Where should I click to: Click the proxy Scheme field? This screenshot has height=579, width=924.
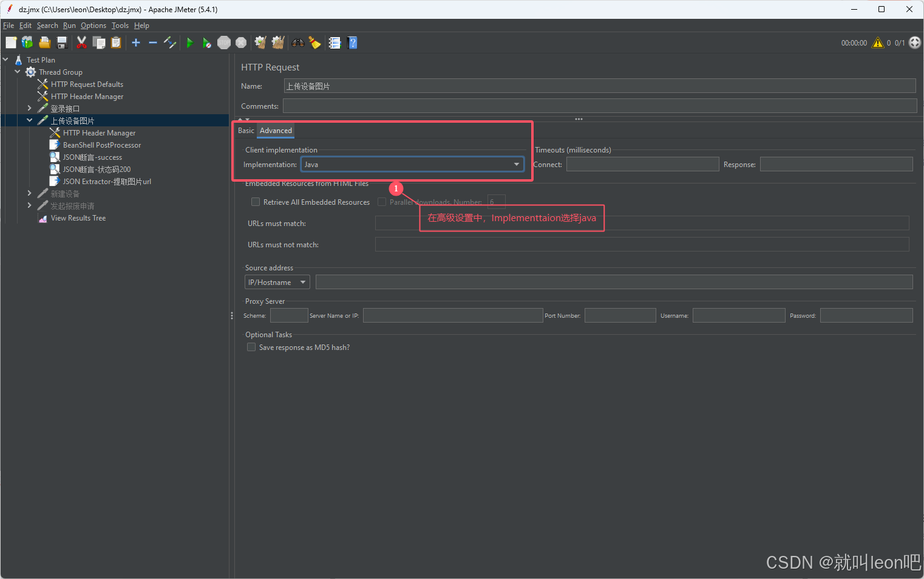289,315
